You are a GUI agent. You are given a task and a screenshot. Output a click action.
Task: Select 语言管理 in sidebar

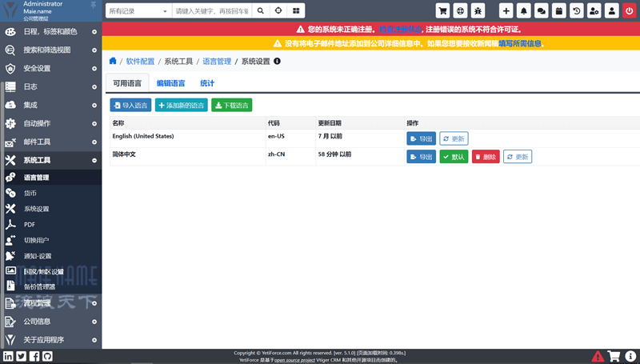(50, 177)
